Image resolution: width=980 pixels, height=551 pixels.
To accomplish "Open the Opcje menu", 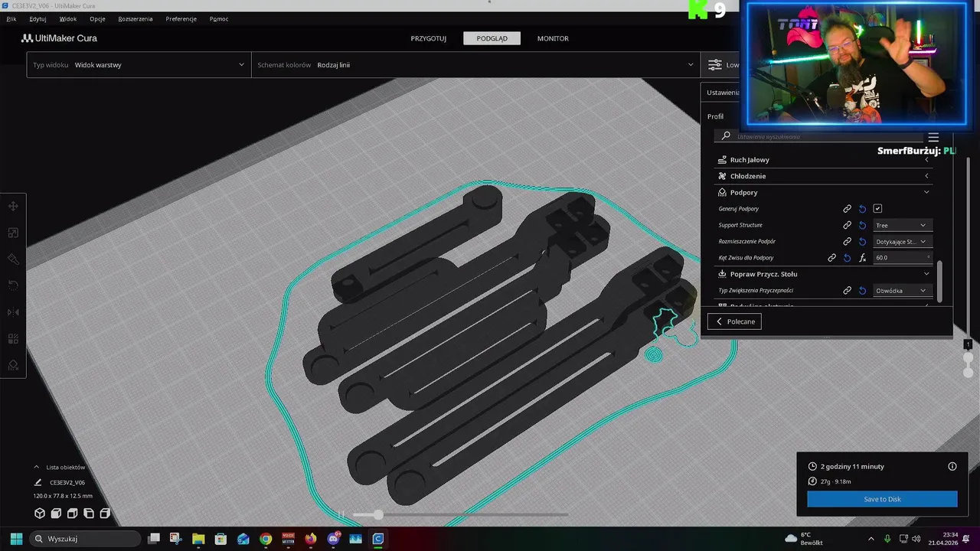I will point(97,18).
